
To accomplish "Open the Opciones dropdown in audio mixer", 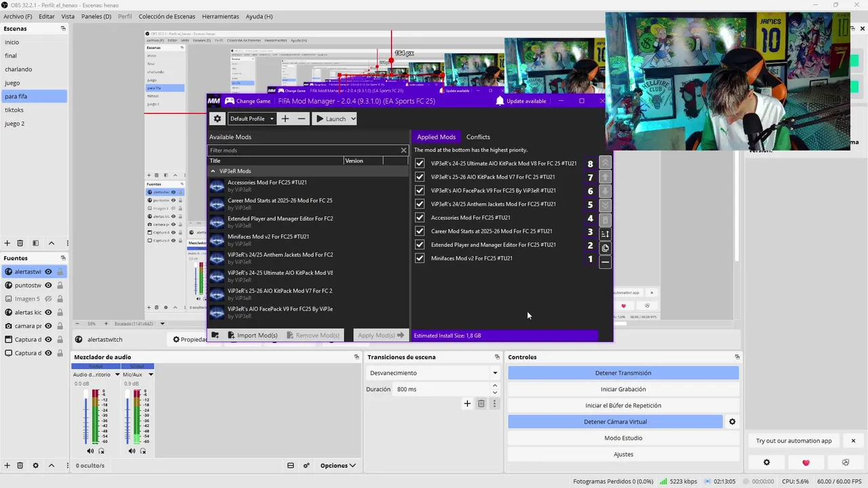I will [338, 466].
